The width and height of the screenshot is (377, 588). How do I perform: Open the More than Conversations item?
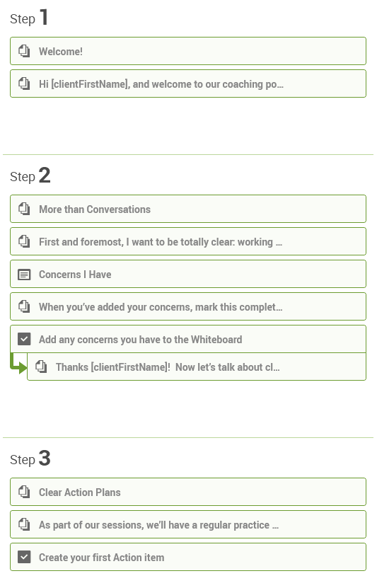[x=188, y=209]
